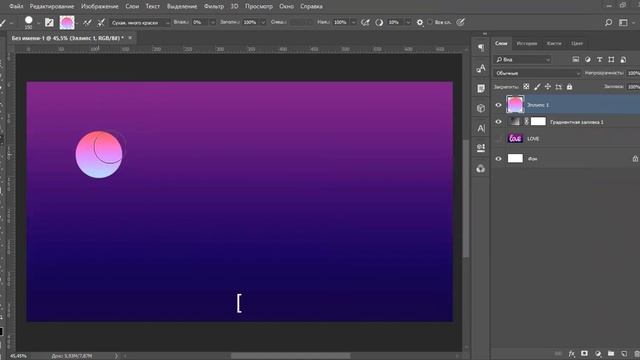Open the Редактирование menu
This screenshot has width=640, height=360.
(52, 7)
